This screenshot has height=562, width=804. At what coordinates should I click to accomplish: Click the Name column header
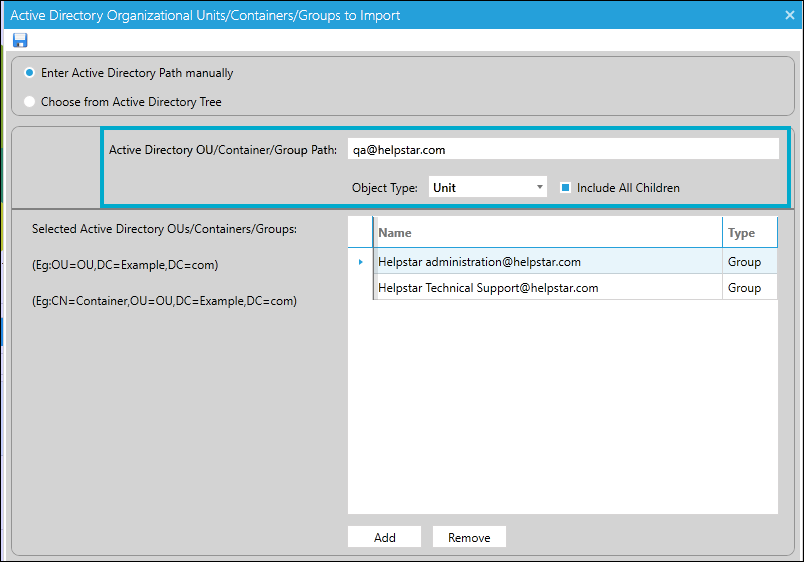coord(547,233)
